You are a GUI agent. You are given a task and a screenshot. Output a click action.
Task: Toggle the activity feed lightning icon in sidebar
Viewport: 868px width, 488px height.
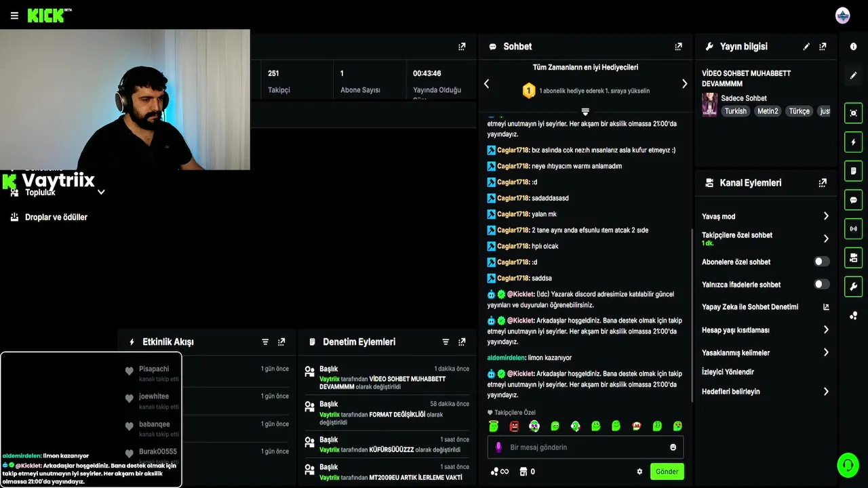[x=853, y=142]
